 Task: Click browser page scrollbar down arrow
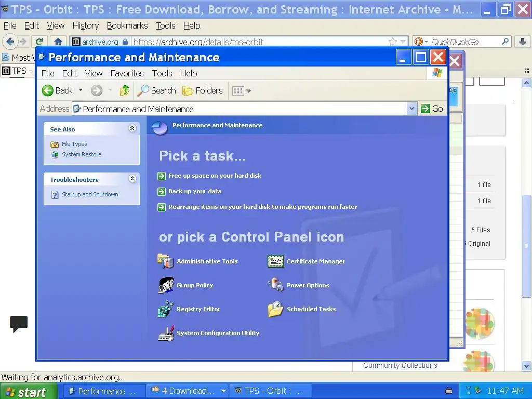coord(526,366)
